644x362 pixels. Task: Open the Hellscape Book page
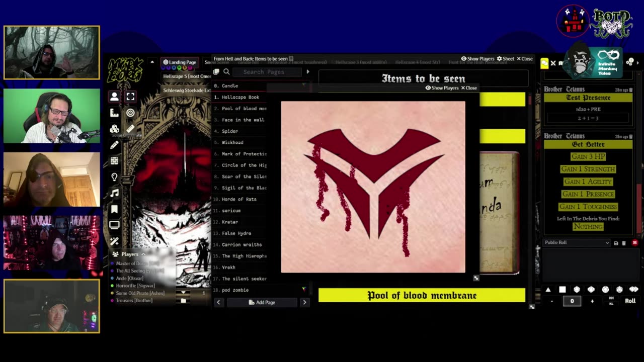click(240, 97)
